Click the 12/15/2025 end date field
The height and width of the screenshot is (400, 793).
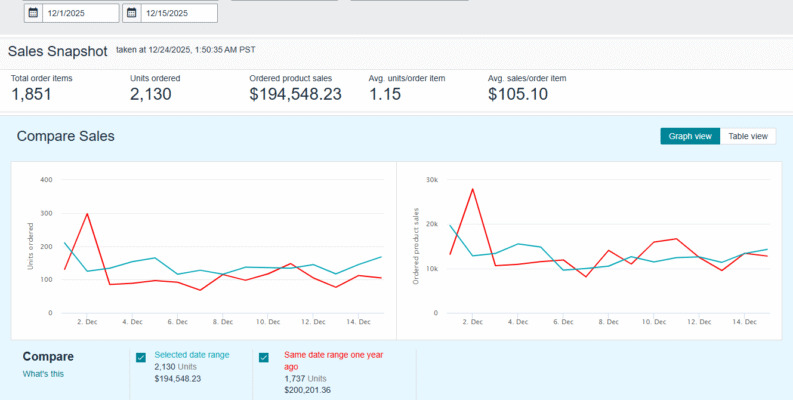180,13
